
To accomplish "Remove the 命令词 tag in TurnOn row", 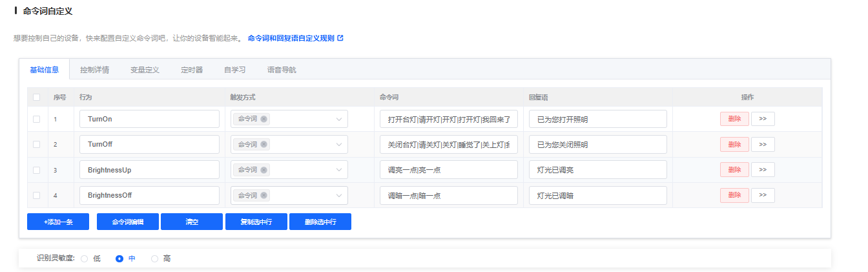I will point(264,119).
